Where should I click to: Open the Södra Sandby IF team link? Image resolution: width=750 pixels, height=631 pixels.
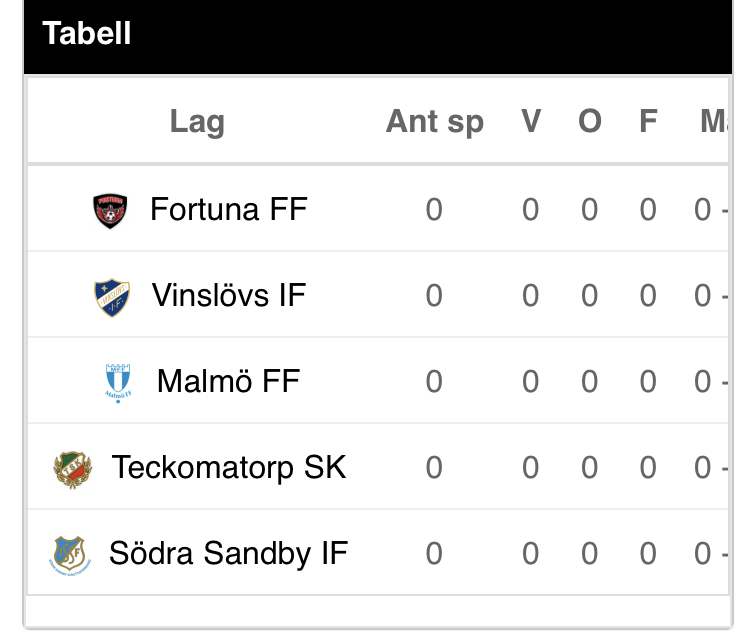[228, 553]
